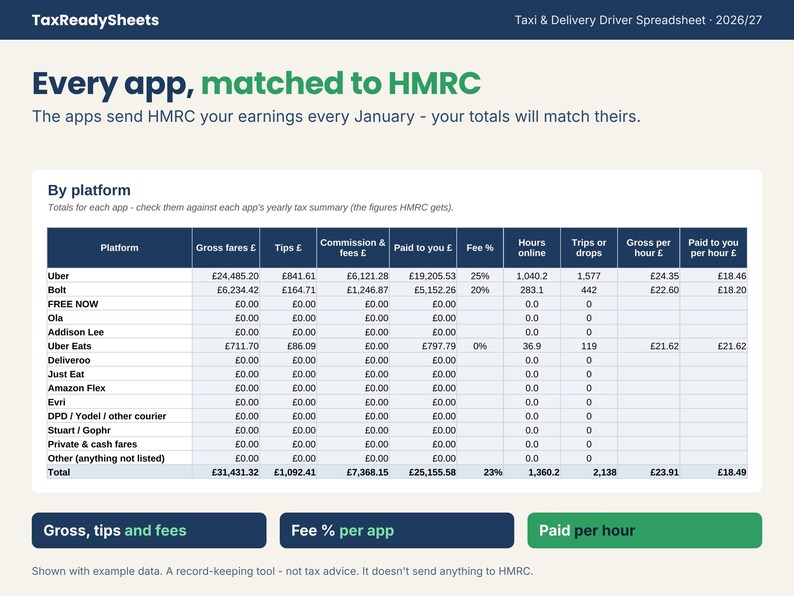
Task: Click Bolt trips cell 442
Action: click(589, 290)
